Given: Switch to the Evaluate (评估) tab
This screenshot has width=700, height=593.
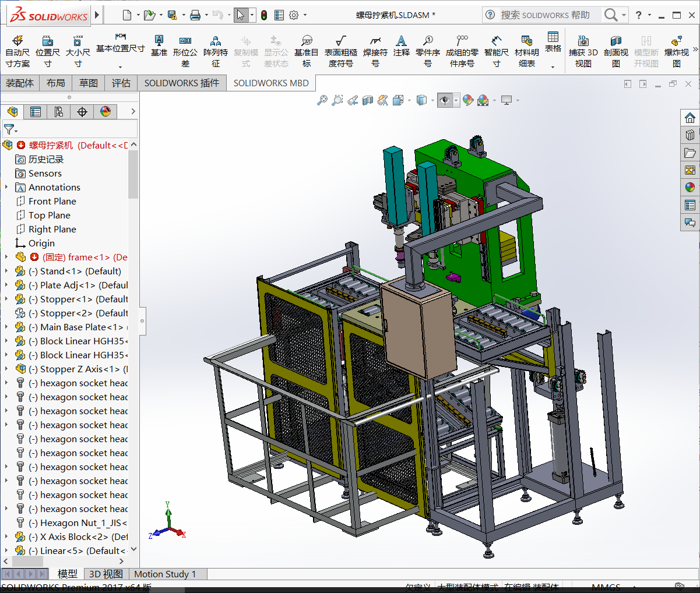Looking at the screenshot, I should point(121,83).
